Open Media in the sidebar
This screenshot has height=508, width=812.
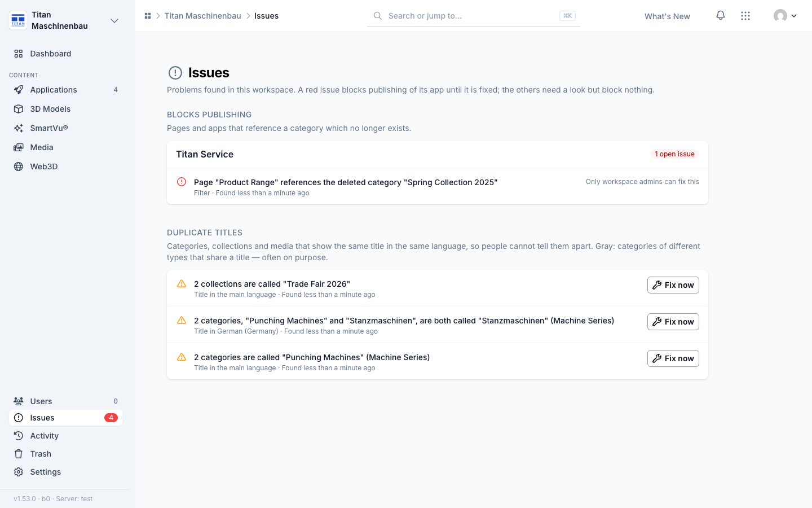[x=65, y=147]
